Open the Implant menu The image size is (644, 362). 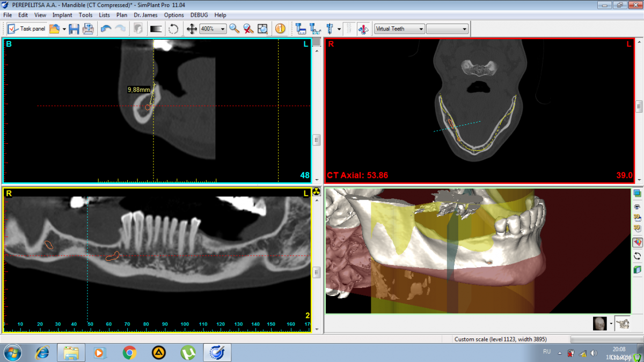pyautogui.click(x=62, y=15)
